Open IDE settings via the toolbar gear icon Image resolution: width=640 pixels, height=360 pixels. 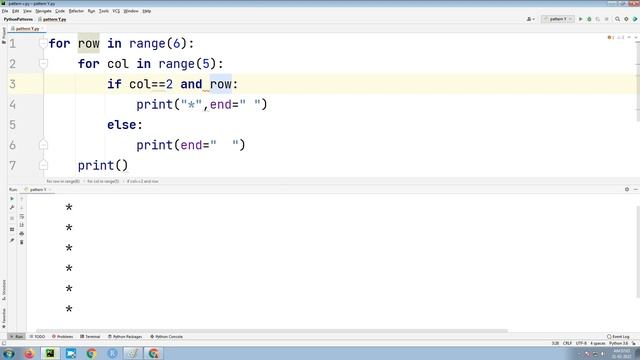pos(626,19)
